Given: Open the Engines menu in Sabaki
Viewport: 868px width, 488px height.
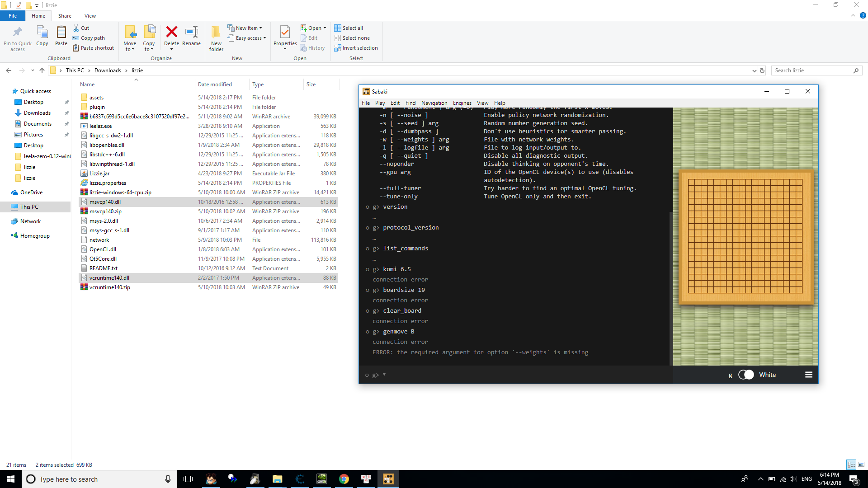Looking at the screenshot, I should tap(462, 103).
